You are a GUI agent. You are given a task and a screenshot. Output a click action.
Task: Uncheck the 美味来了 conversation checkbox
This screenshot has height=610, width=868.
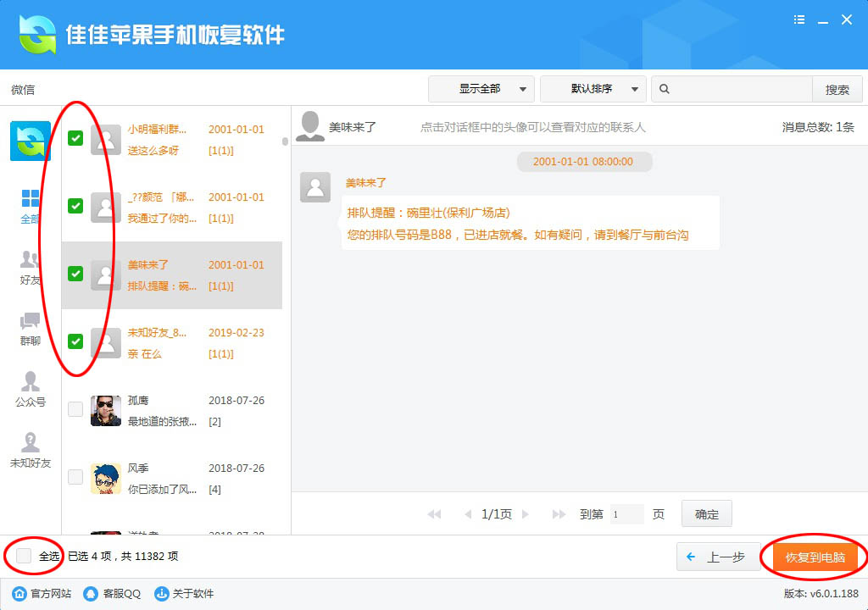[x=75, y=274]
